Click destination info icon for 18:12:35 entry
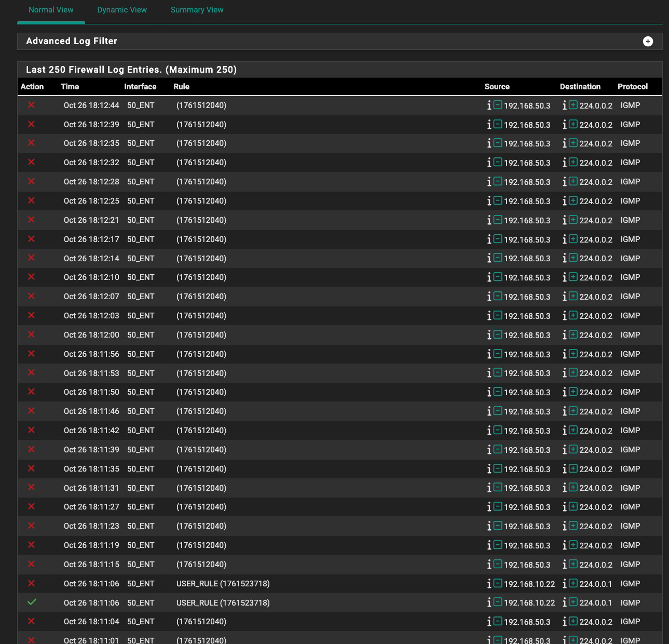669x644 pixels. pos(564,143)
